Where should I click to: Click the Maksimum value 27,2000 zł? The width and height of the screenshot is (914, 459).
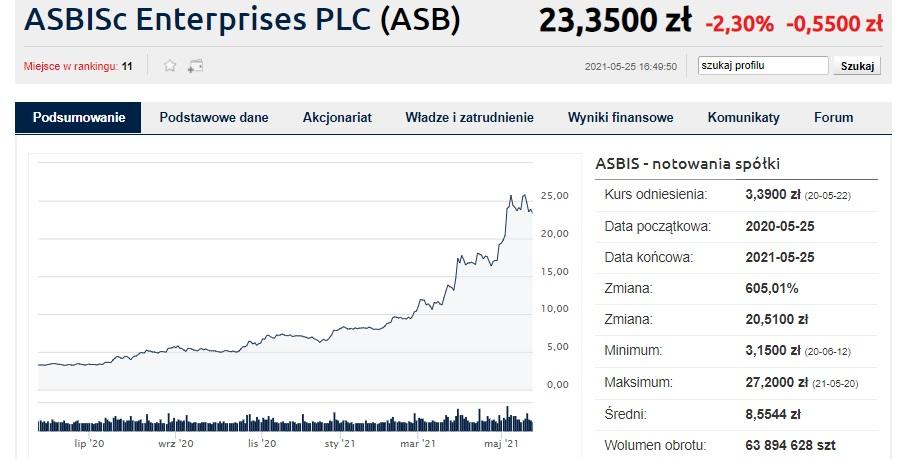pos(776,383)
